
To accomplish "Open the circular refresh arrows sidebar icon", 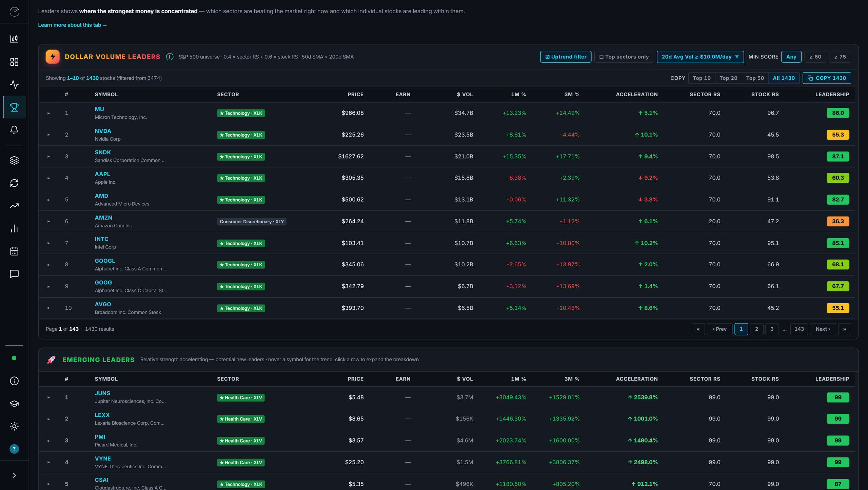I will 14,183.
